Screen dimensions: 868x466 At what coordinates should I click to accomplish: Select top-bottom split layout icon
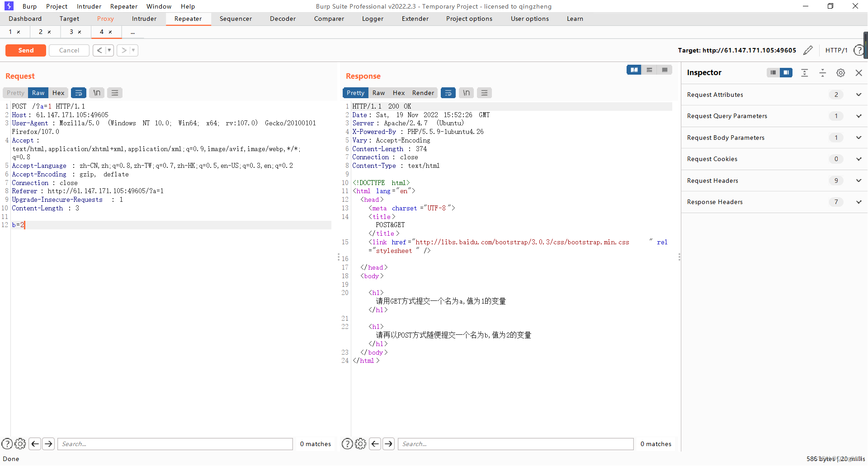[649, 70]
